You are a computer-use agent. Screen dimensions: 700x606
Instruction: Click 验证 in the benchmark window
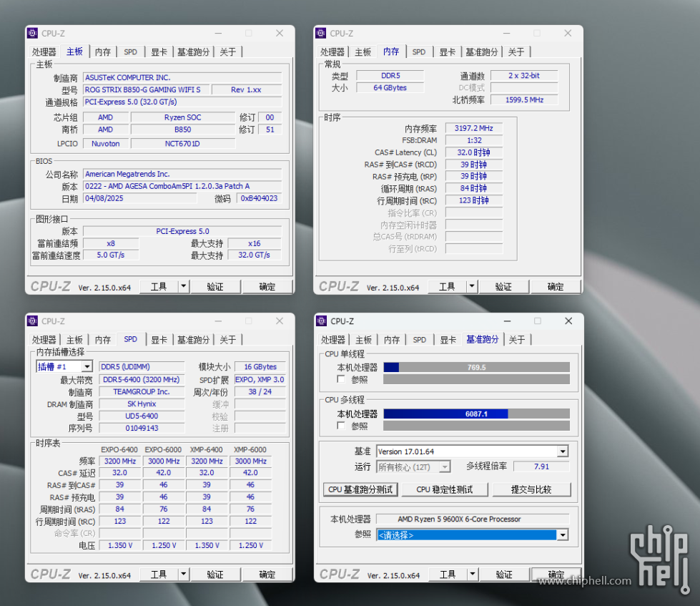pyautogui.click(x=504, y=575)
